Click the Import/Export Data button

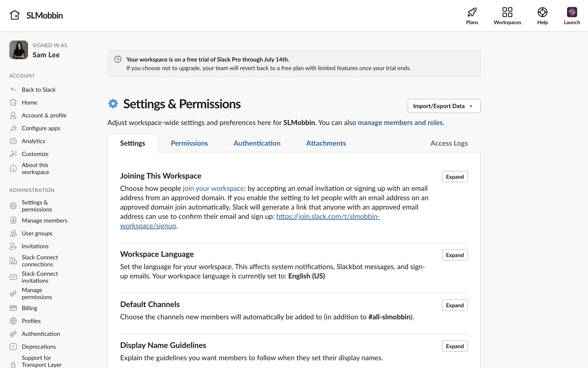(x=444, y=106)
